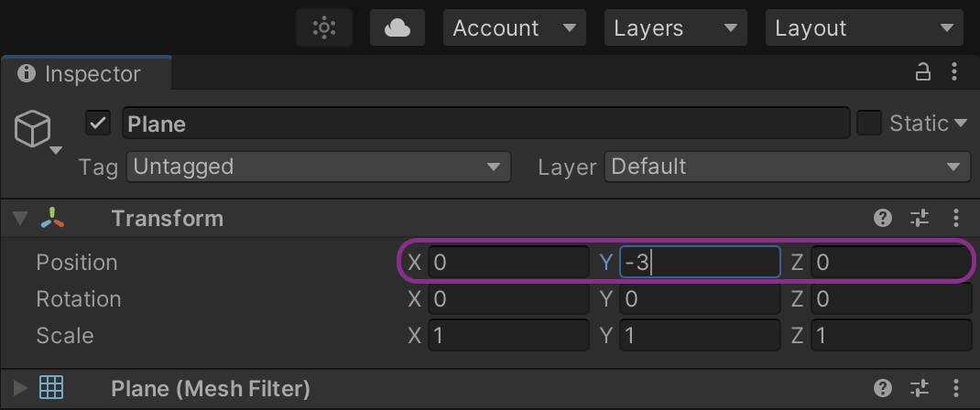This screenshot has height=410, width=980.
Task: Click the collab sun-shaped icon
Action: pyautogui.click(x=324, y=27)
